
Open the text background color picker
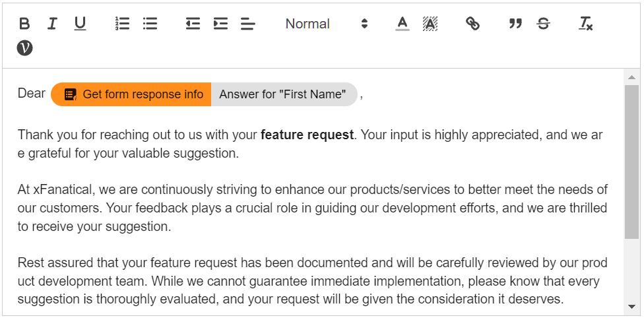pos(430,24)
